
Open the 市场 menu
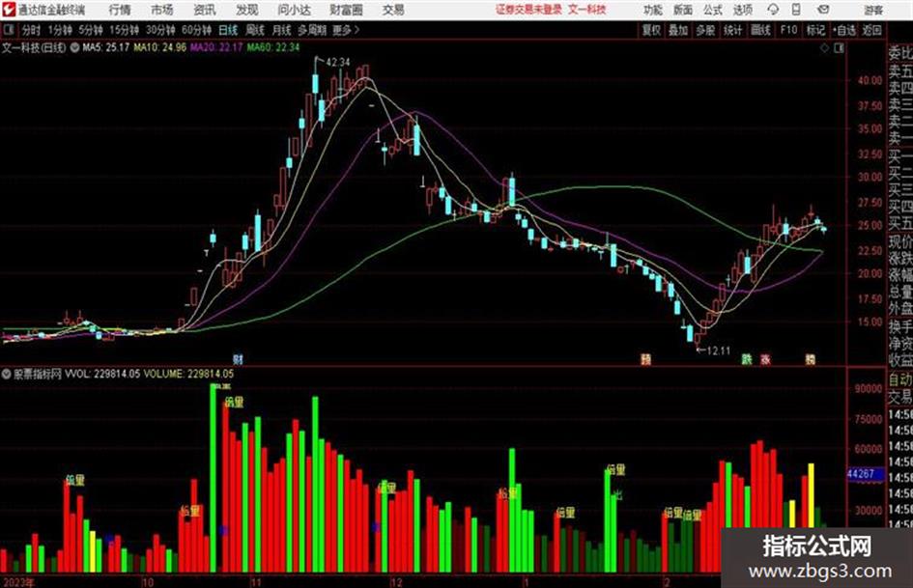(162, 10)
